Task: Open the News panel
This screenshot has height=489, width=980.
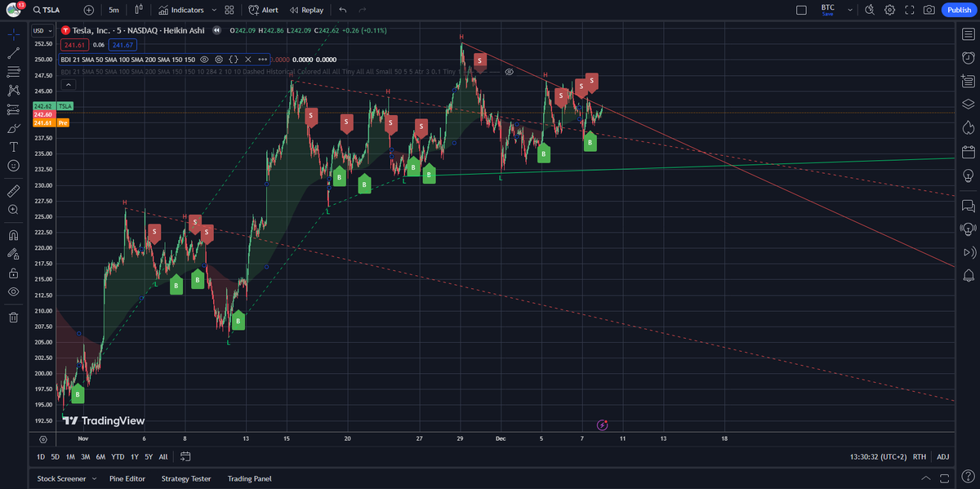Action: coord(969,81)
